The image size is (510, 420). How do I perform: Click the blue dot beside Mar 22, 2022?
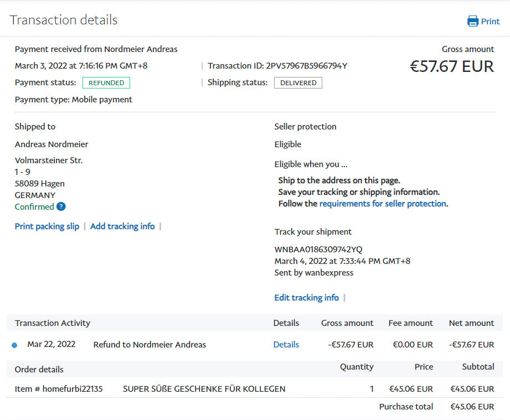click(x=14, y=345)
